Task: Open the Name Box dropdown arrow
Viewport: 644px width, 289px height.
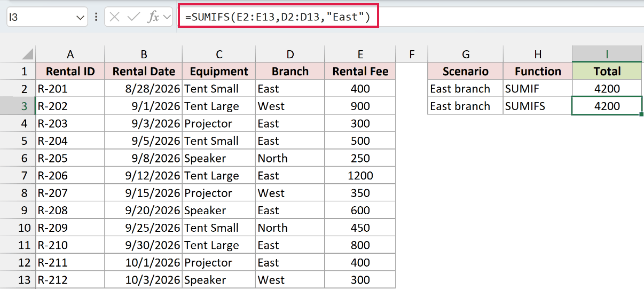Action: (81, 17)
